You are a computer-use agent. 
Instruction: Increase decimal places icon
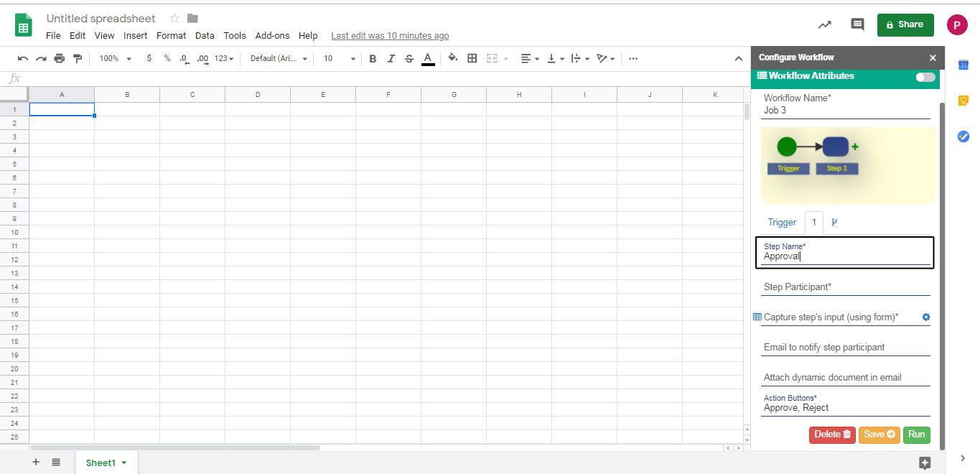click(202, 59)
